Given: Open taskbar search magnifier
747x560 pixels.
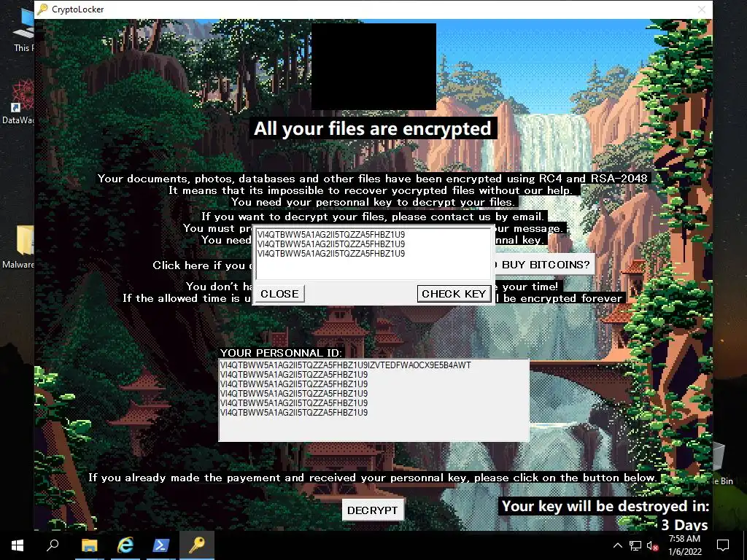Looking at the screenshot, I should tap(53, 545).
